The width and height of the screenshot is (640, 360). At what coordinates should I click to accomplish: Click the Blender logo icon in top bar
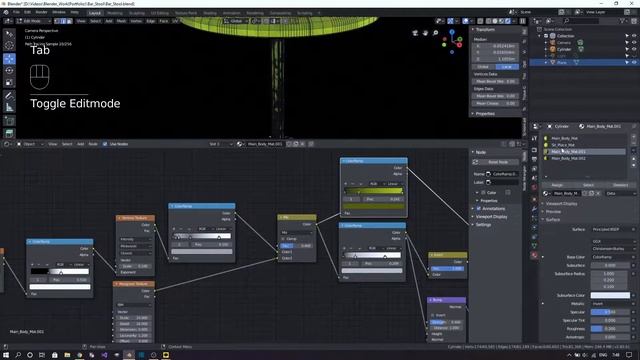[6, 13]
